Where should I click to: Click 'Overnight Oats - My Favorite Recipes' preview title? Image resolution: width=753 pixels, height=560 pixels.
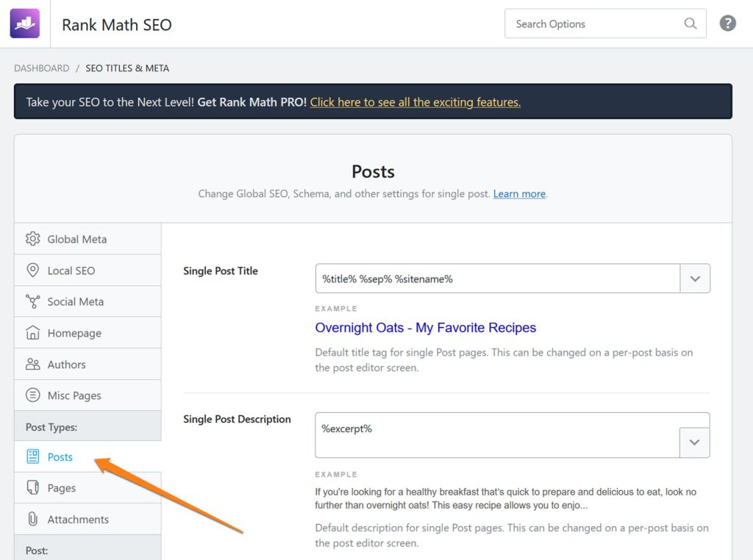[426, 328]
